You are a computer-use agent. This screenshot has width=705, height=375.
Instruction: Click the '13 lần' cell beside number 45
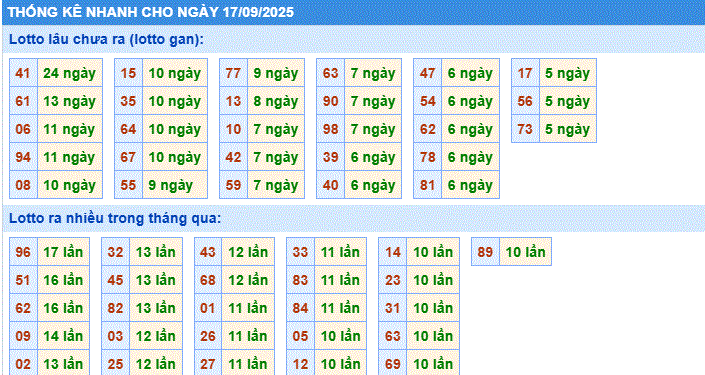pos(156,280)
